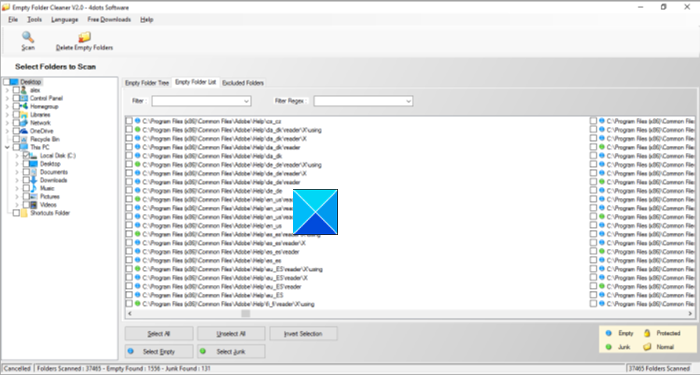Viewport: 700px width, 375px height.
Task: Click the Folders Scanned status bar text
Action: click(x=123, y=369)
